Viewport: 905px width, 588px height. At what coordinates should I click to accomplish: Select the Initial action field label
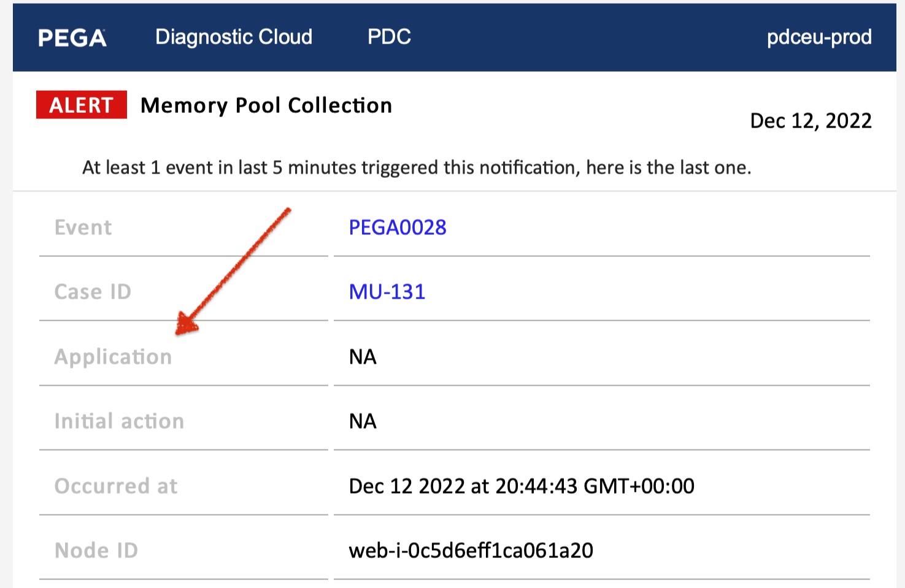tap(118, 421)
